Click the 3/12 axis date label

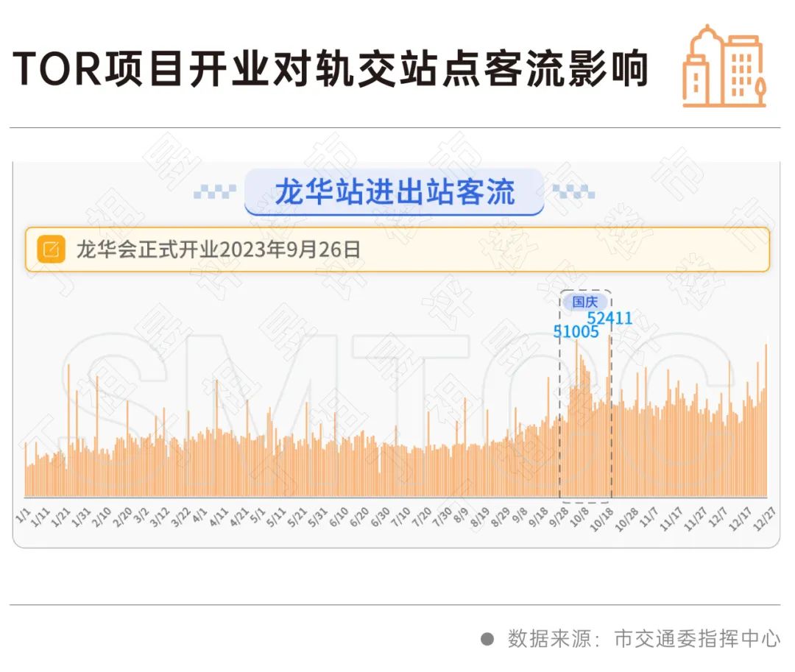pyautogui.click(x=159, y=517)
